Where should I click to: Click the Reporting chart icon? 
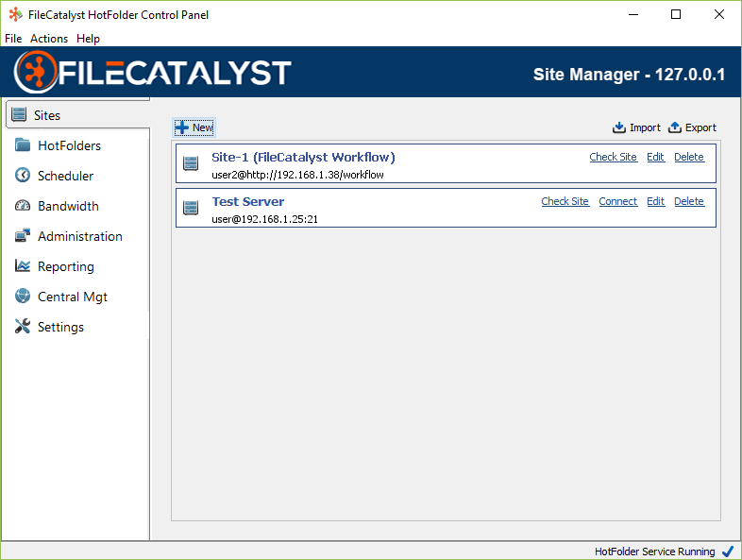click(x=23, y=265)
